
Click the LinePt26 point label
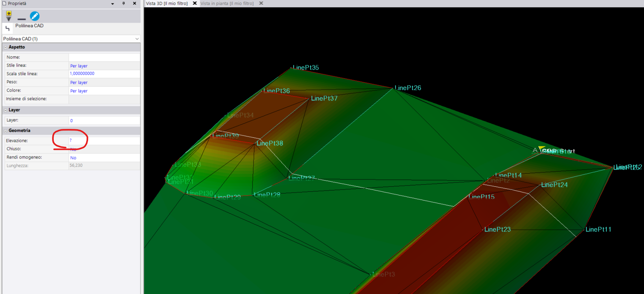click(x=408, y=88)
